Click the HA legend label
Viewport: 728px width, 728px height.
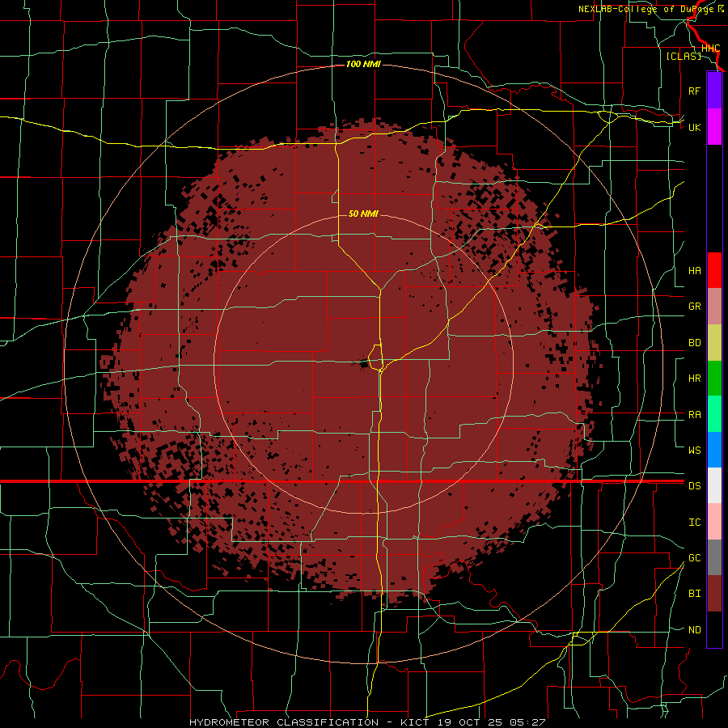[x=694, y=270]
